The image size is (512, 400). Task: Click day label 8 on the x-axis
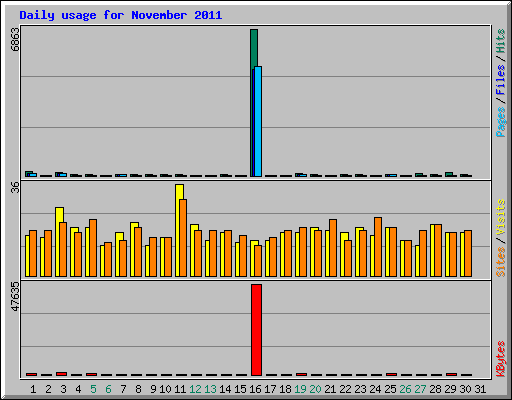138,389
